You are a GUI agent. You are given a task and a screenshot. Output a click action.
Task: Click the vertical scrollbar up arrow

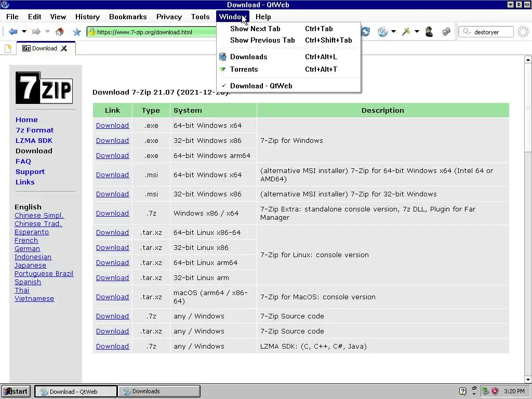coord(528,59)
